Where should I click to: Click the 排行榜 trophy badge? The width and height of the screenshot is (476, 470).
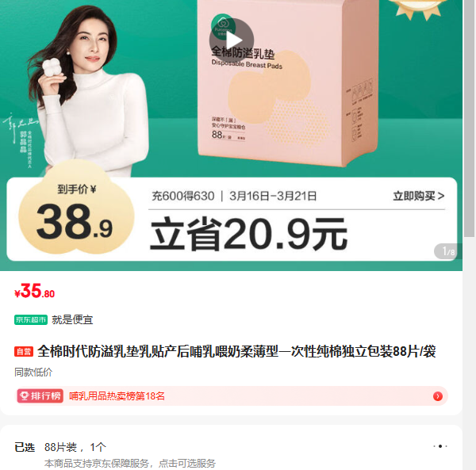(x=40, y=395)
